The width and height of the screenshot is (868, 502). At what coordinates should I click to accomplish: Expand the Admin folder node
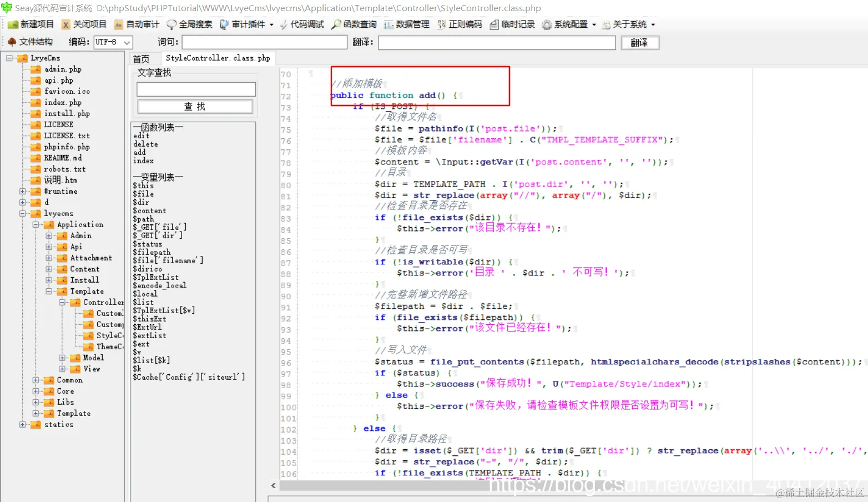[49, 236]
